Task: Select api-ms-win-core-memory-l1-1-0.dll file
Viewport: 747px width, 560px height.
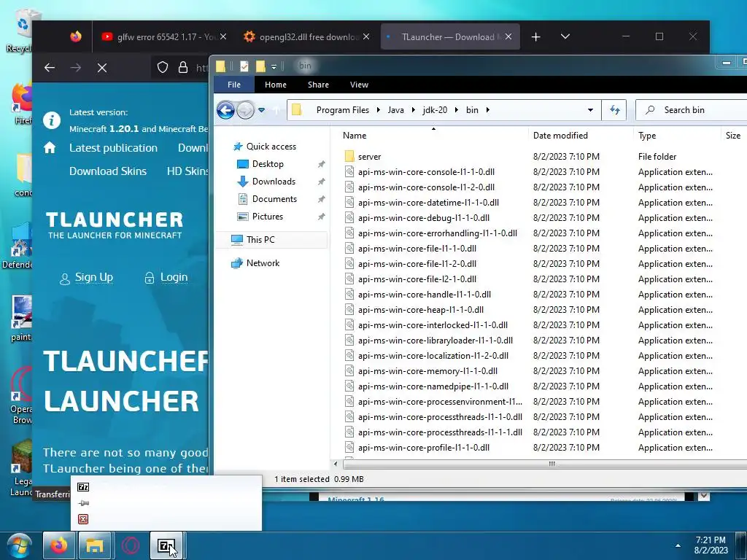Action: pyautogui.click(x=427, y=371)
